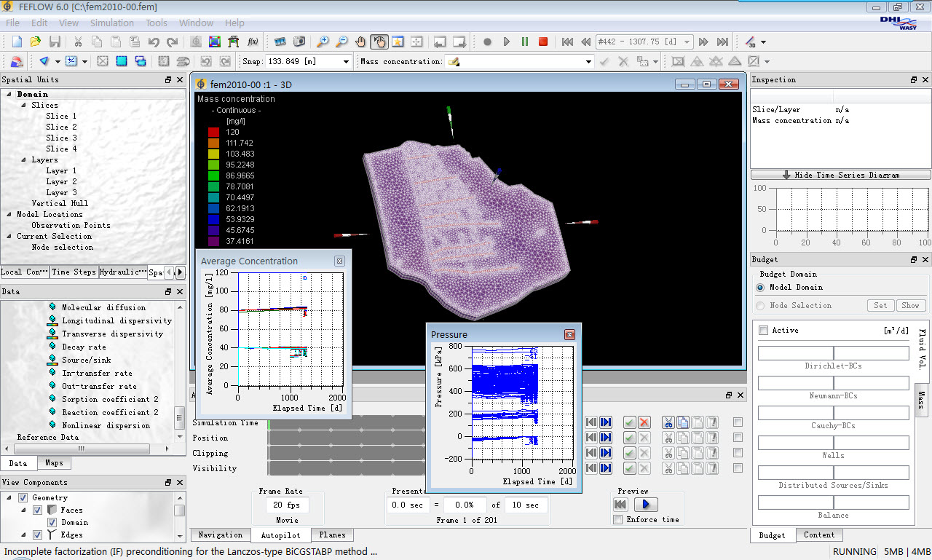Click the scissors cut icon in Simulation Time row

[x=668, y=422]
